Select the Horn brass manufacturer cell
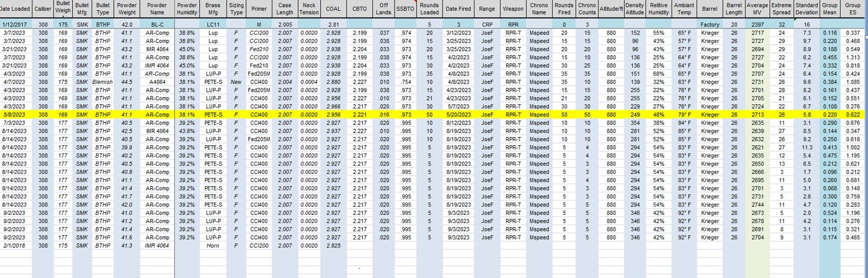Viewport: 868px width, 278px height. (x=213, y=246)
